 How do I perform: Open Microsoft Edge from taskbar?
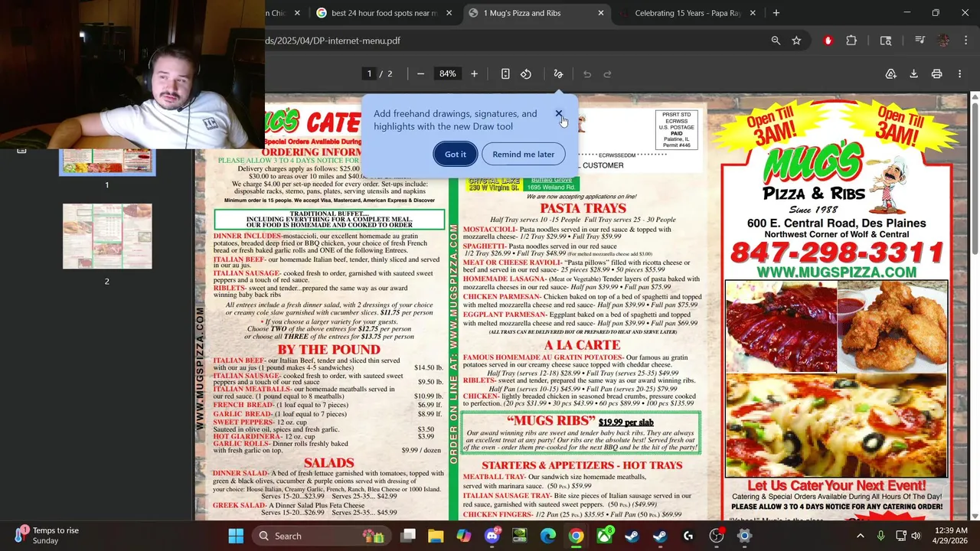[548, 536]
